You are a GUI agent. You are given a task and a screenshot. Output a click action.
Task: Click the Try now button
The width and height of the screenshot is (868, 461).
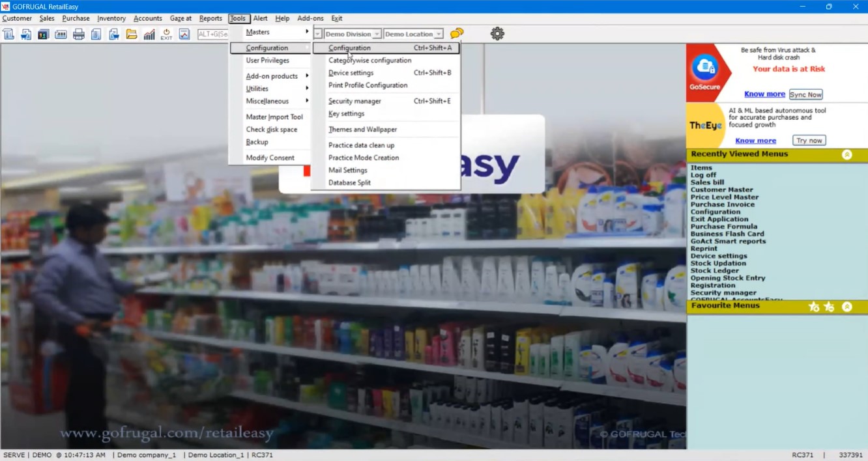pyautogui.click(x=809, y=141)
